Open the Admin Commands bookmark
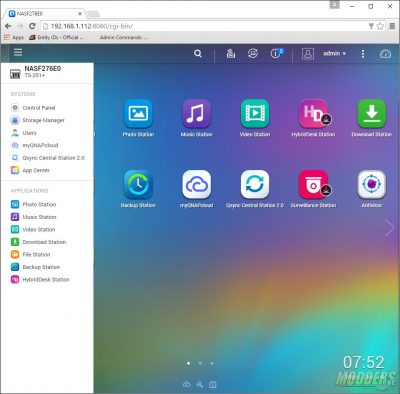 point(123,37)
